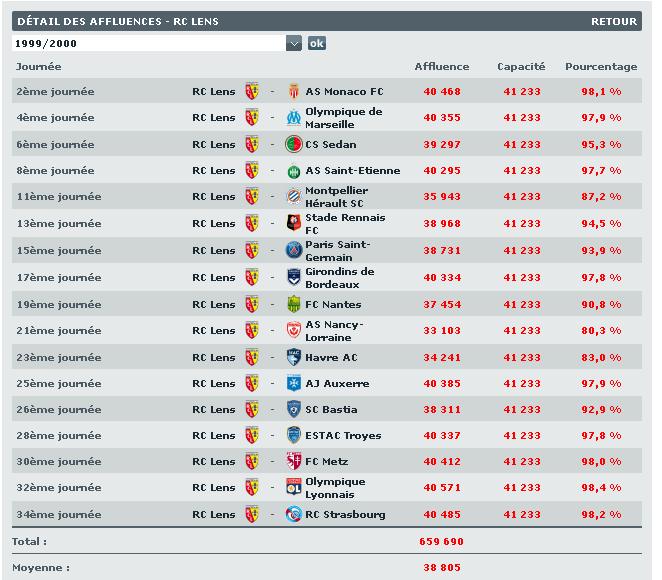662x580 pixels.
Task: Click the 1999/2000 season select field
Action: pyautogui.click(x=149, y=43)
